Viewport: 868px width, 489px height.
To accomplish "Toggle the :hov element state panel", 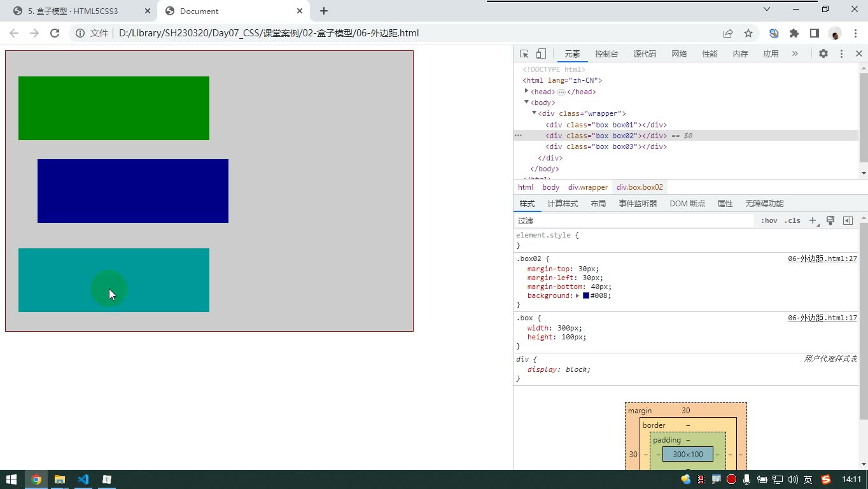I will (769, 220).
